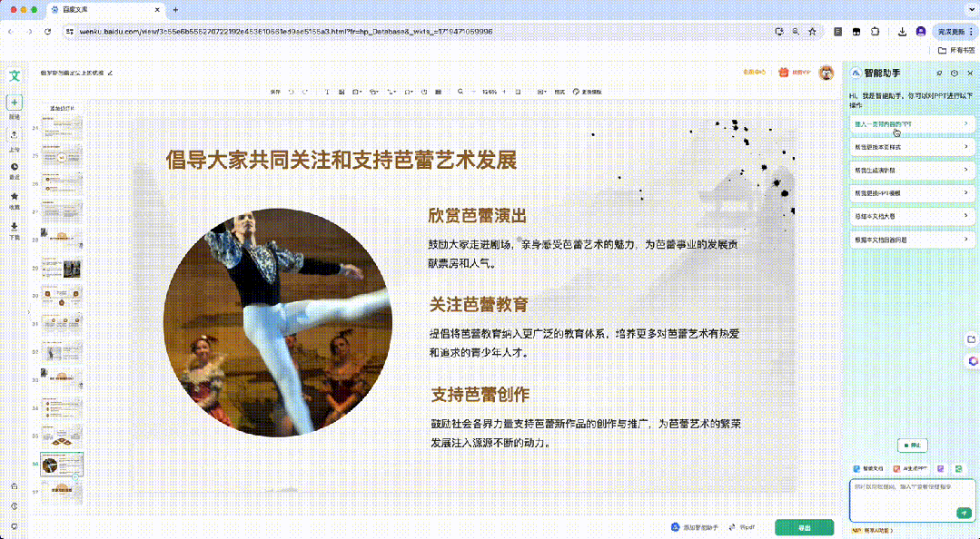980x539 pixels.
Task: Click the user avatar icon
Action: (x=827, y=73)
